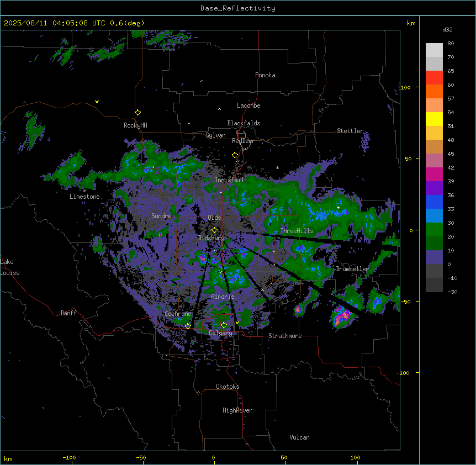Click the Vulcan city label

click(x=299, y=437)
